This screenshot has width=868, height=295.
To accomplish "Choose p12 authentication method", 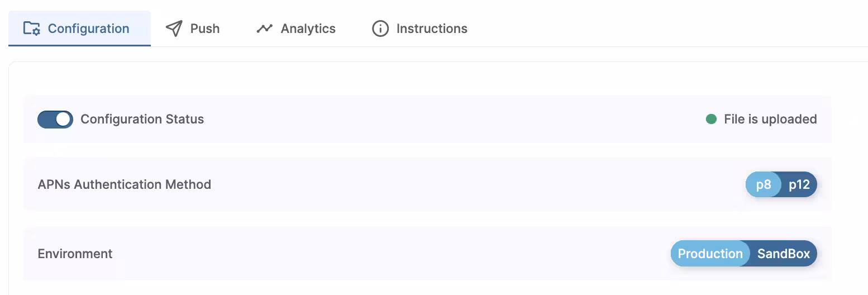I will (x=799, y=185).
